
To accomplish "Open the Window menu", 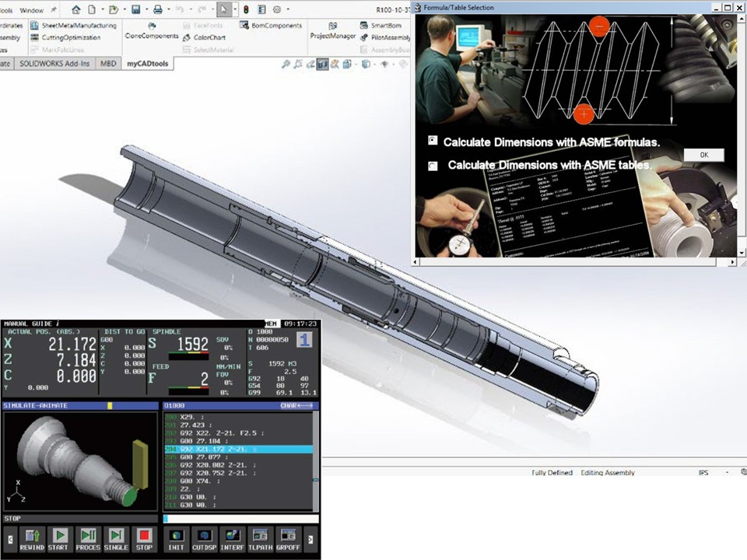I will pyautogui.click(x=31, y=10).
